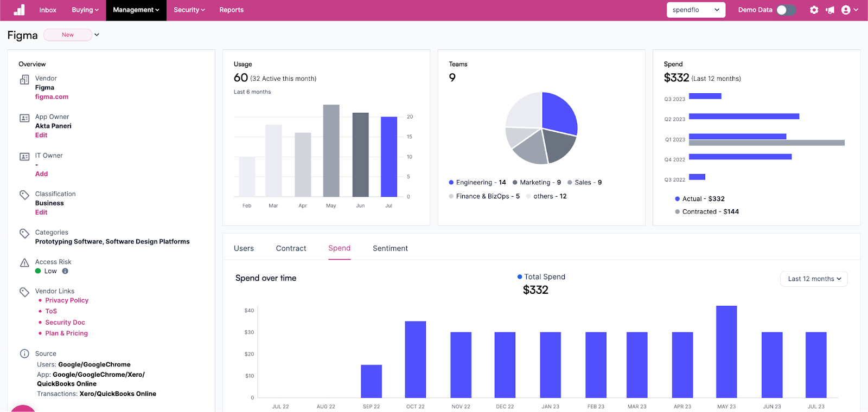
Task: Click the Vendor building icon
Action: [24, 80]
